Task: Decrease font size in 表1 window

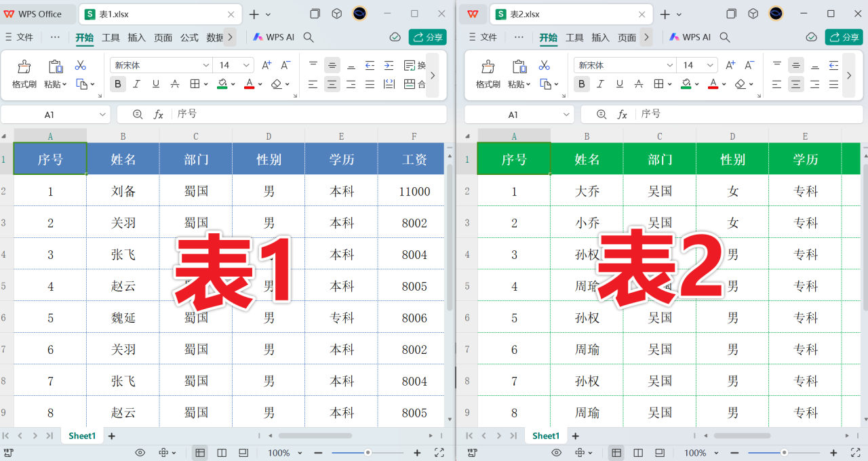Action: [285, 65]
